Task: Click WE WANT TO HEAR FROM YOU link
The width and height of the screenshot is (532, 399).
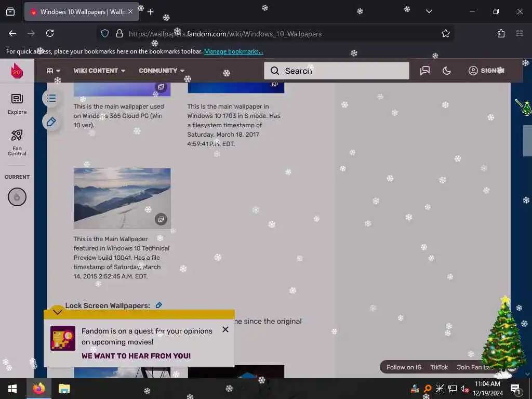Action: tap(136, 356)
